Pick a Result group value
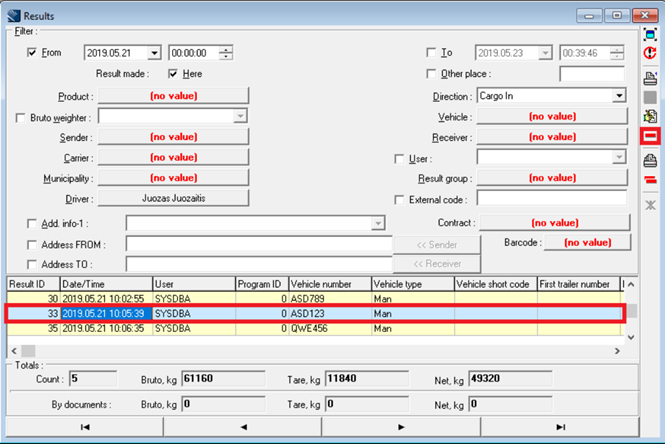The image size is (665, 444). pos(552,178)
